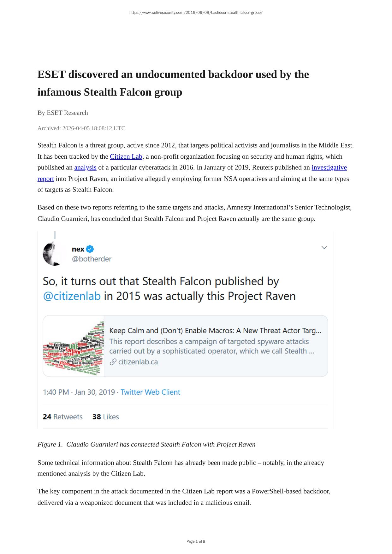This screenshot has width=392, height=554.
Task: View the 38 Likes list
Action: pos(105,417)
